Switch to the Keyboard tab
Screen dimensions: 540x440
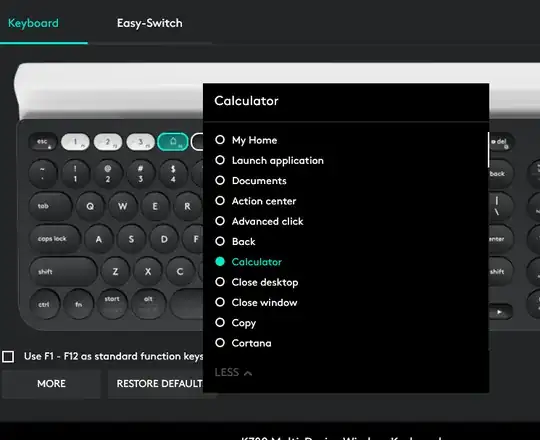click(33, 23)
